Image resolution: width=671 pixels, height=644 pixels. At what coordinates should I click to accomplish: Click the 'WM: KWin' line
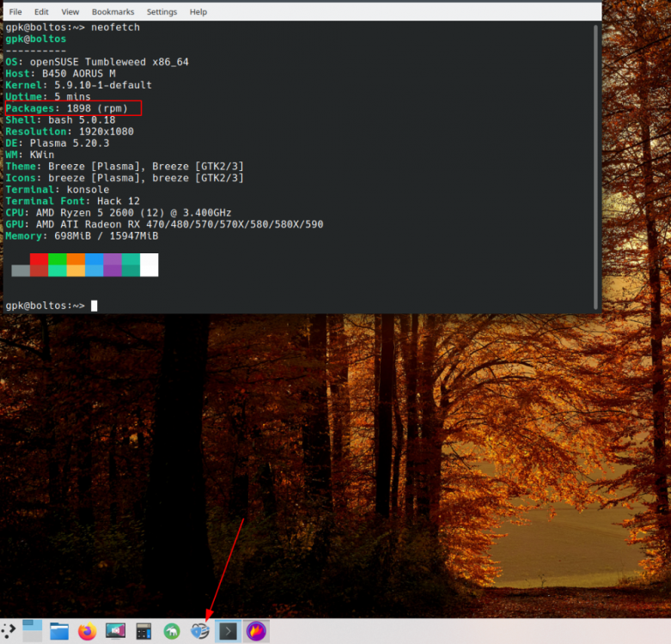coord(29,155)
